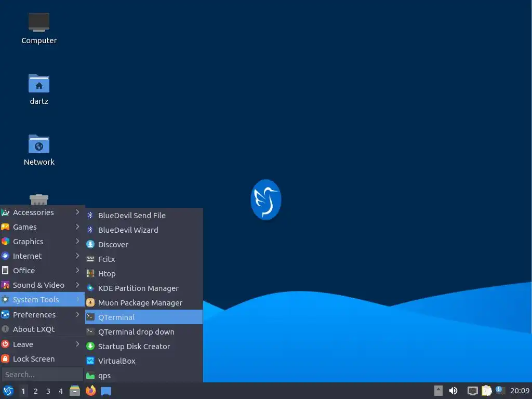Click the 20:09 clock in the panel
Viewport: 532px width, 399px height.
pyautogui.click(x=520, y=391)
